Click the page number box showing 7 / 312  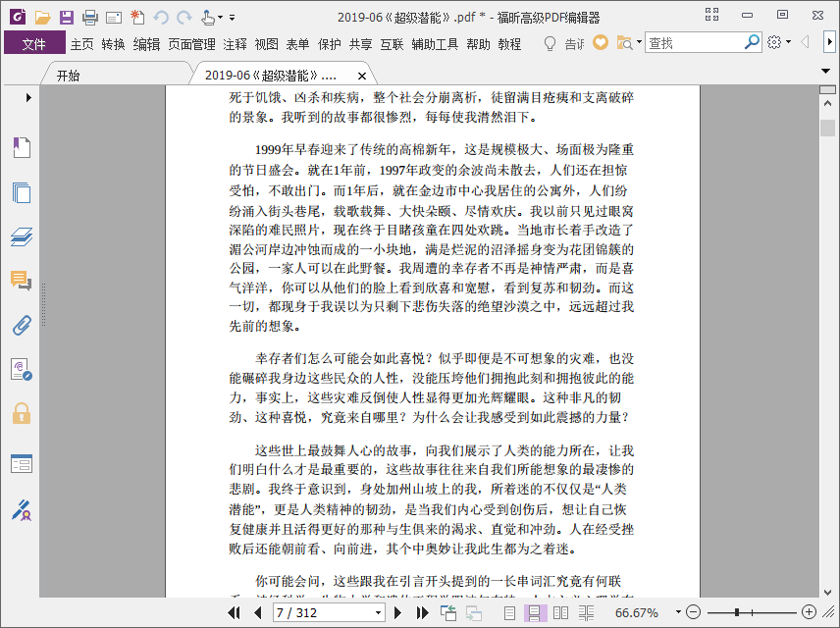pyautogui.click(x=324, y=613)
